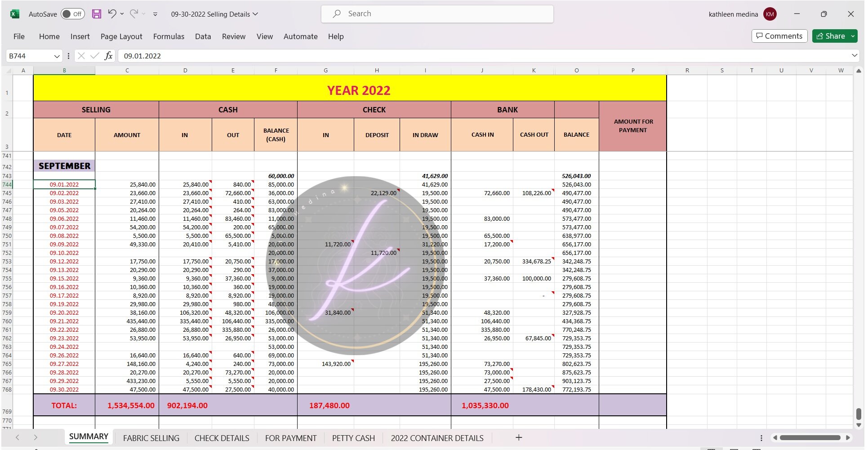Image resolution: width=868 pixels, height=450 pixels.
Task: Click the horizontal scrollbar right arrow
Action: coord(848,437)
